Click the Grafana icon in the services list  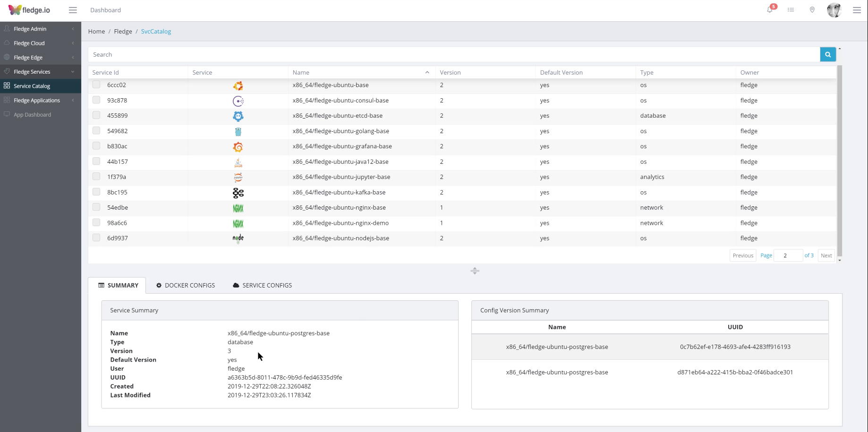pos(238,147)
